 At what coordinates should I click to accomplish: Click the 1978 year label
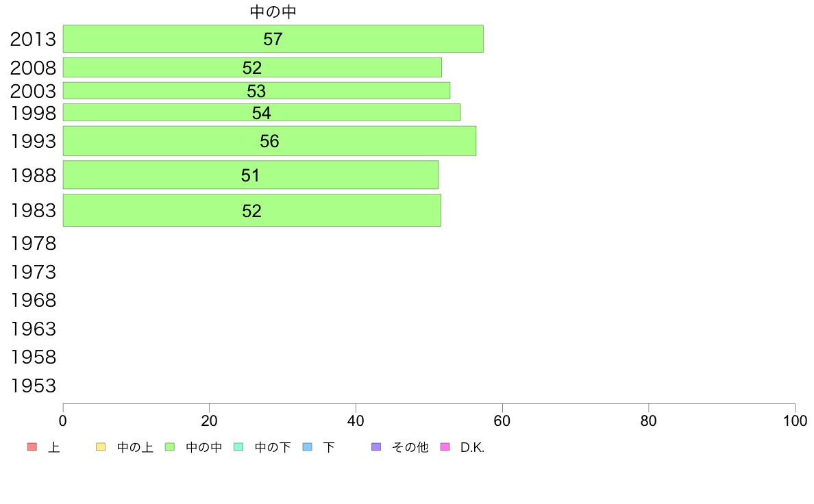33,243
